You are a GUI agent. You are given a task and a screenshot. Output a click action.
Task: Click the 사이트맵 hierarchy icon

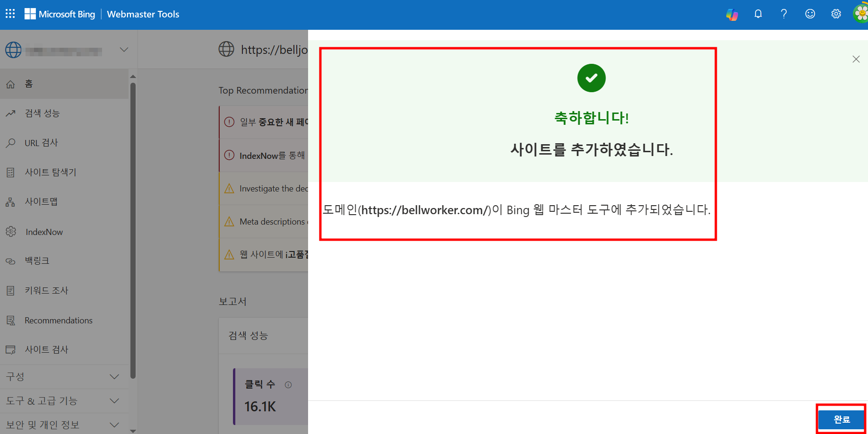click(10, 202)
